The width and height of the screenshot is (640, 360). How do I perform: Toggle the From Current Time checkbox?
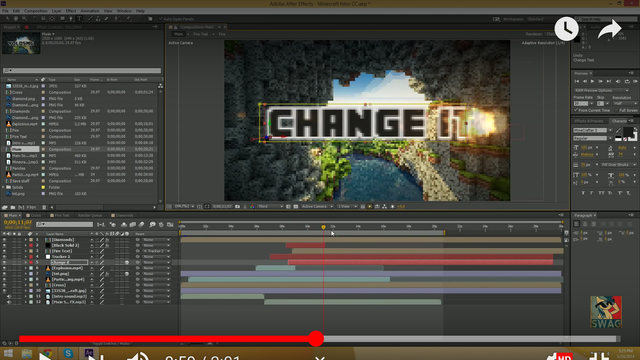[x=576, y=110]
